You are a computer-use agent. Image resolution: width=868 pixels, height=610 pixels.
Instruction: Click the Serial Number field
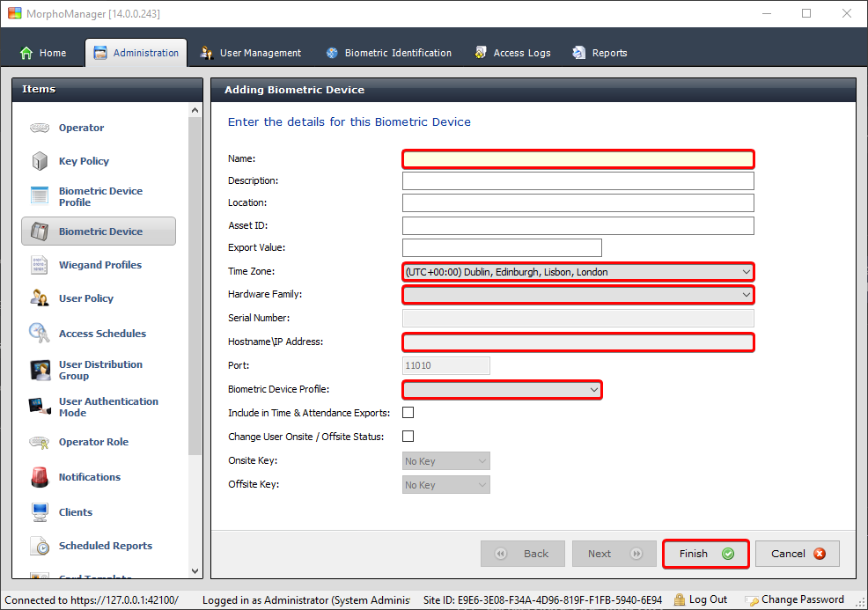pyautogui.click(x=577, y=319)
